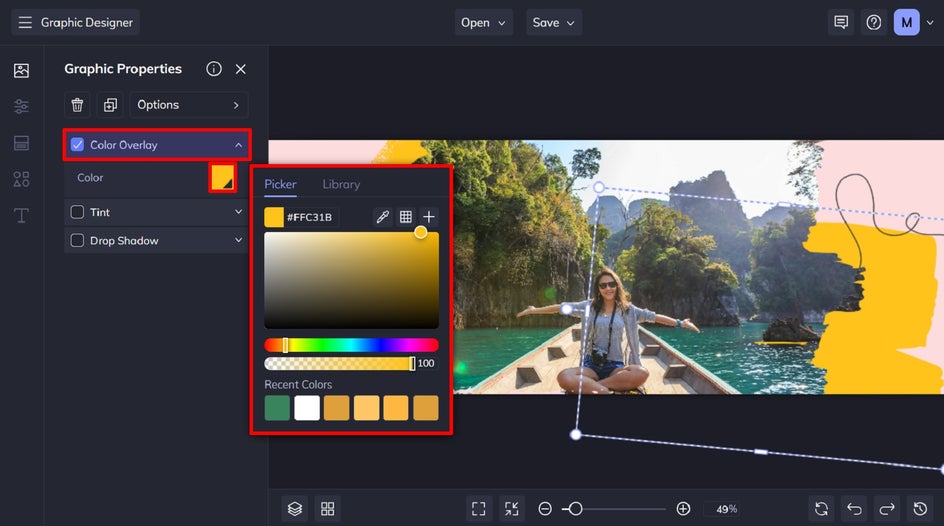Open the Edit sliders sidebar icon
Image resolution: width=944 pixels, height=526 pixels.
(x=21, y=107)
